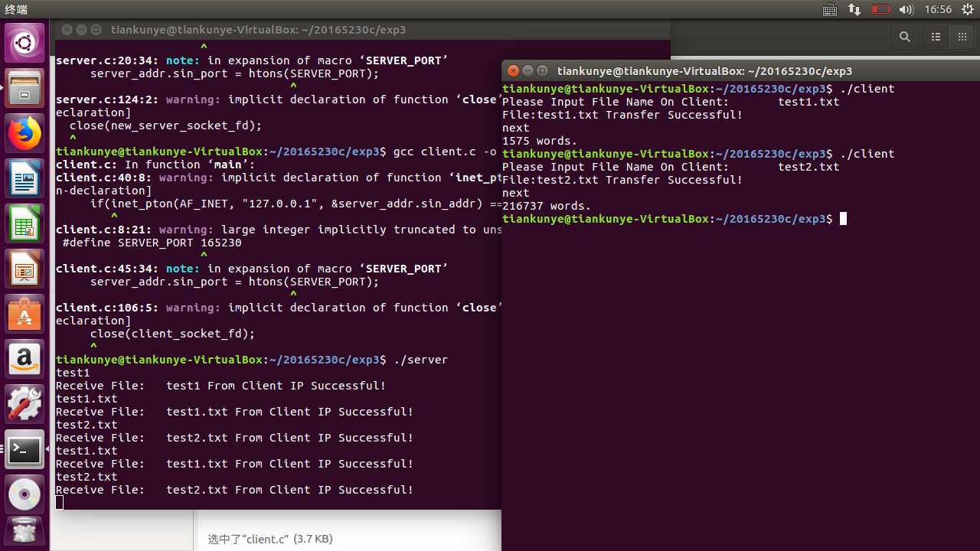Switch Files window to list view
This screenshot has width=980, height=551.
[936, 37]
